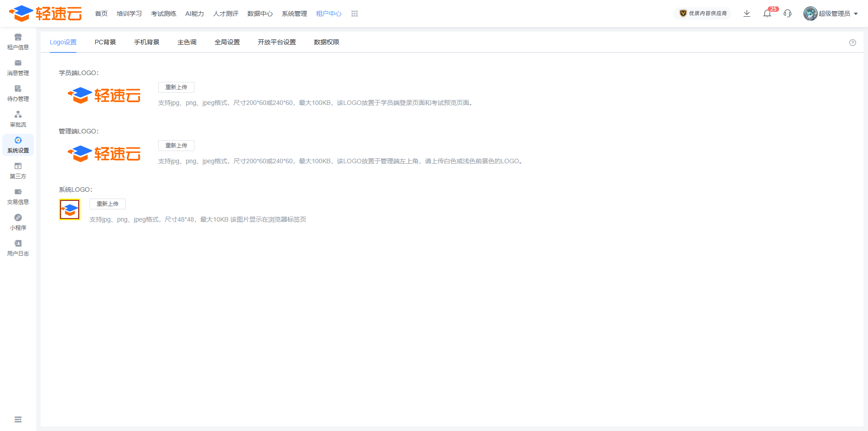868x431 pixels.
Task: Open the download icon in top bar
Action: tap(747, 14)
